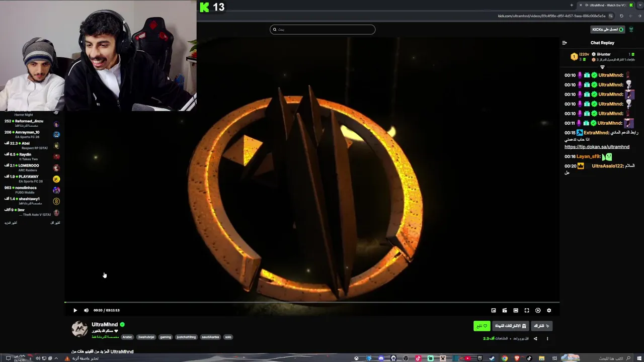The height and width of the screenshot is (362, 644).
Task: Mute the video with the speaker icon
Action: pyautogui.click(x=86, y=310)
